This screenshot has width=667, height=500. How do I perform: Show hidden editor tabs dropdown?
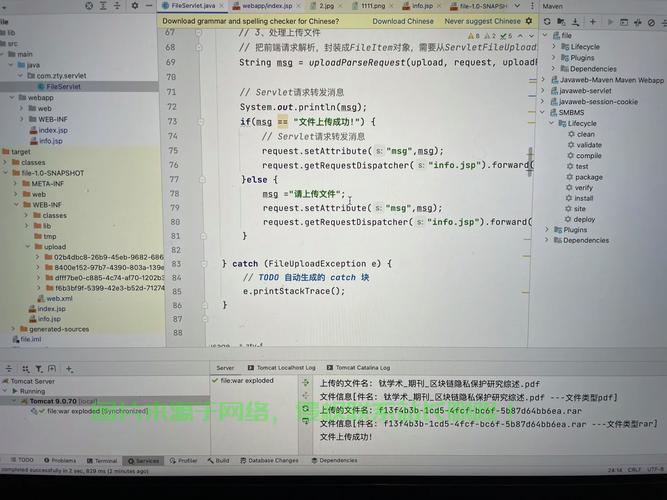tap(517, 6)
